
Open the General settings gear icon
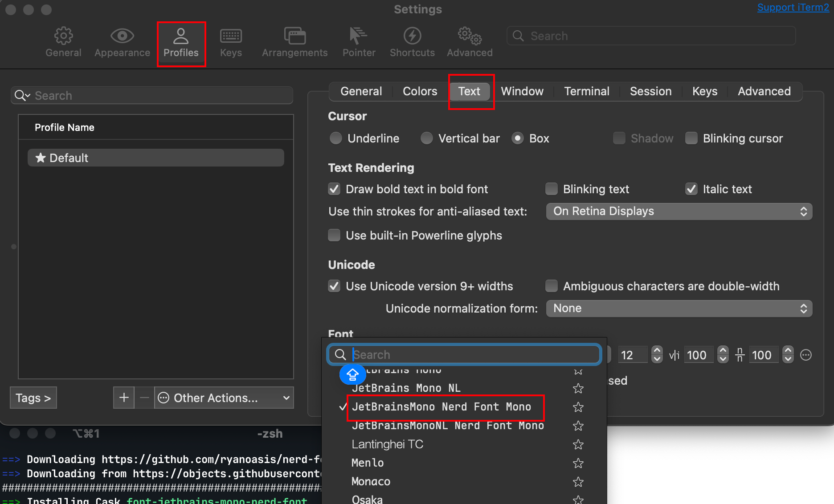click(x=63, y=36)
